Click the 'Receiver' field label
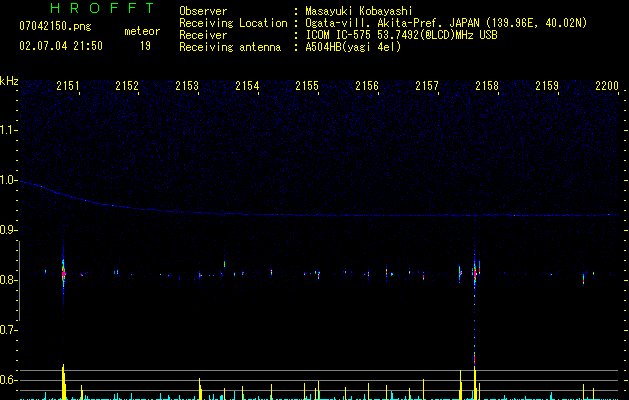This screenshot has width=629, height=400. (203, 35)
